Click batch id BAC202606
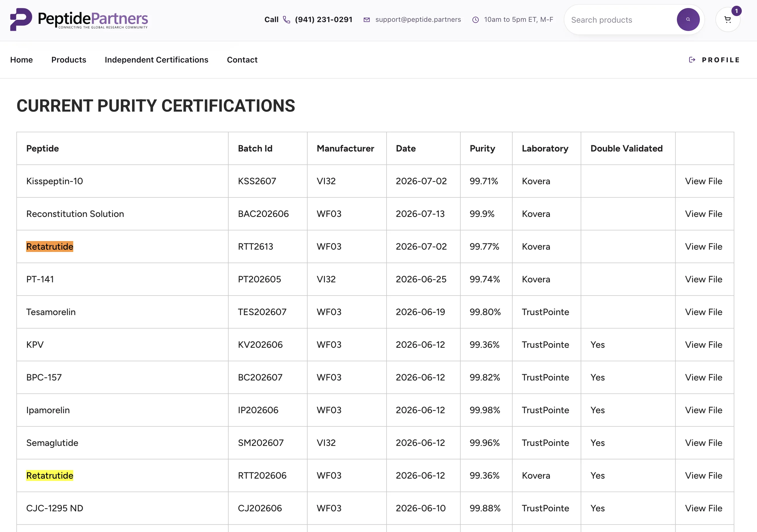 (263, 213)
